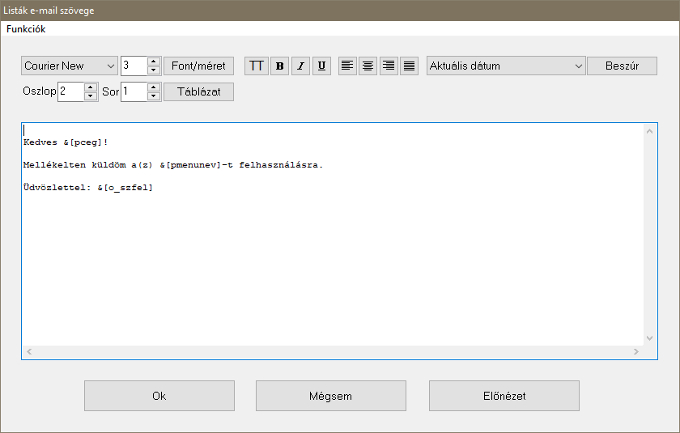The image size is (680, 433).
Task: Justify the text
Action: click(409, 66)
